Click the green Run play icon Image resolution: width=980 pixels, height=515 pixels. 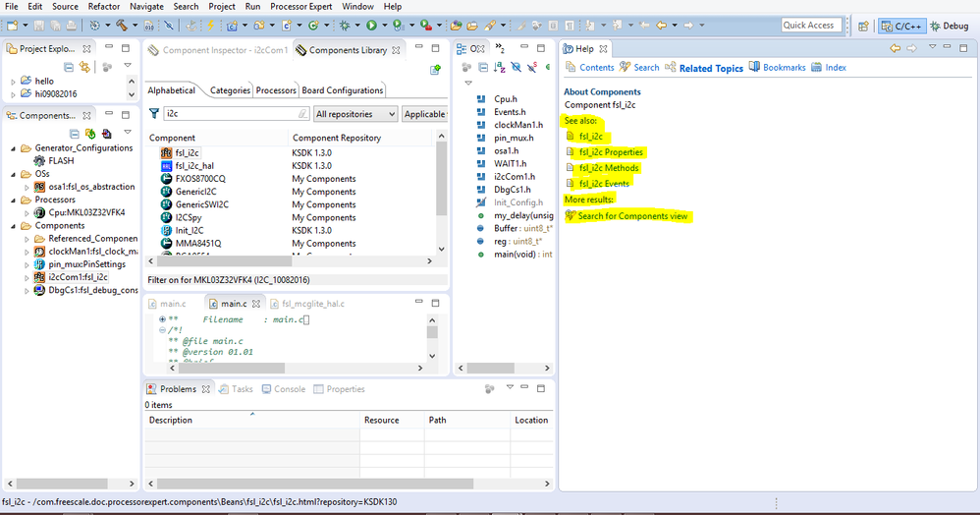click(x=371, y=25)
